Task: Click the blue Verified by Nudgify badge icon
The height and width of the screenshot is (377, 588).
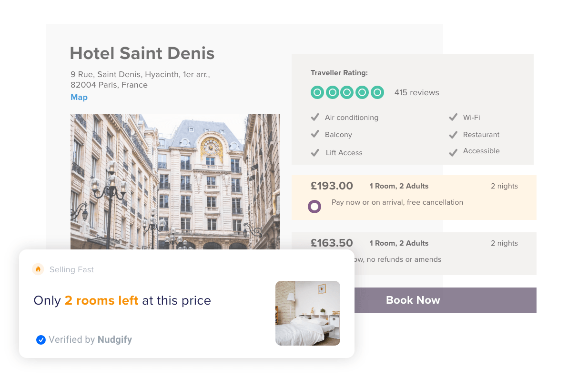Action: (x=41, y=339)
